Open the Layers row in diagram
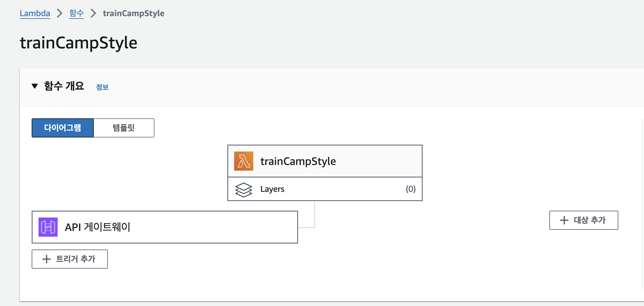The height and width of the screenshot is (306, 644). pos(325,189)
